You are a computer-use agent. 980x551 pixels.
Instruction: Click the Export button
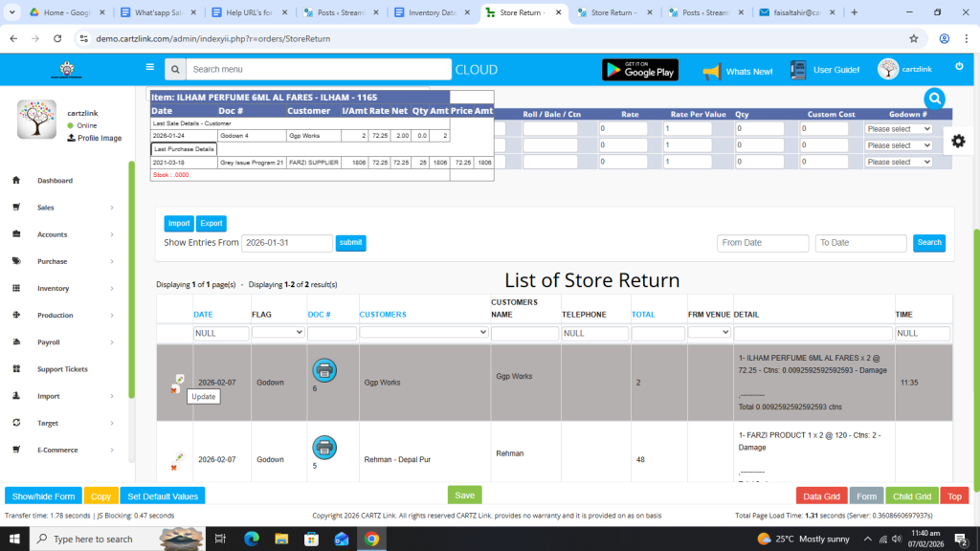click(211, 224)
